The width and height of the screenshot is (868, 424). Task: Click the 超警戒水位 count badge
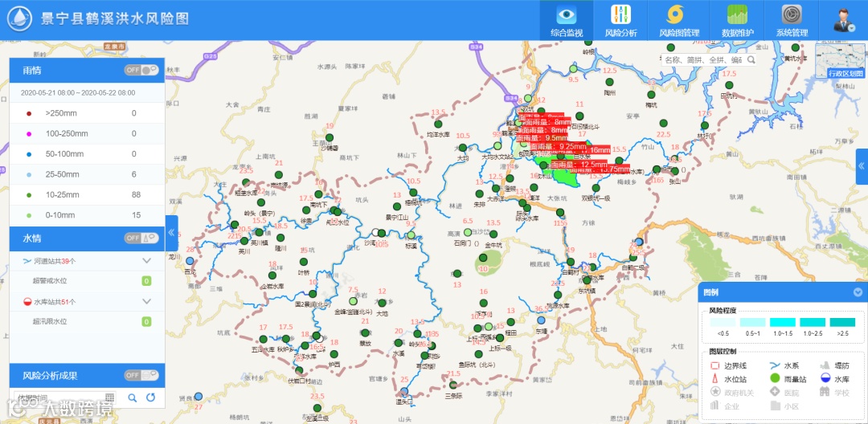[x=147, y=281]
